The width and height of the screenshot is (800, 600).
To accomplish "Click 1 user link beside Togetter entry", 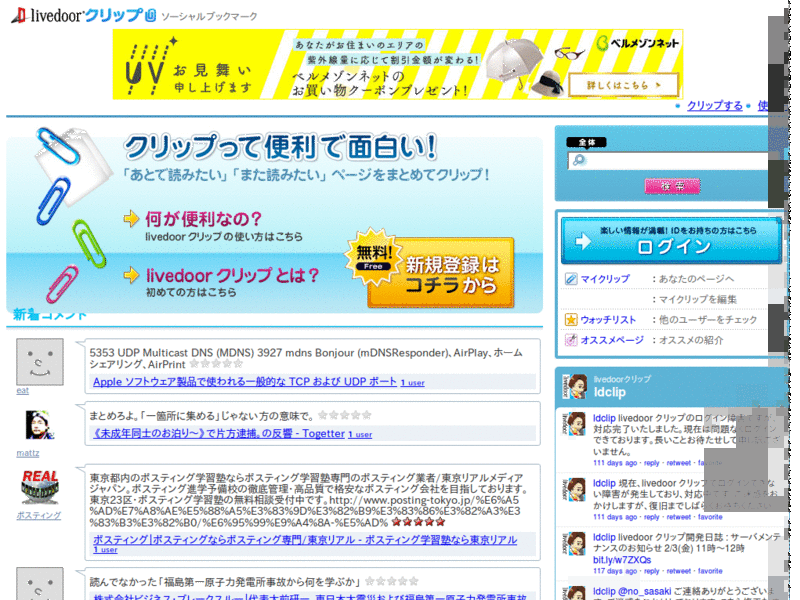I will 360,435.
